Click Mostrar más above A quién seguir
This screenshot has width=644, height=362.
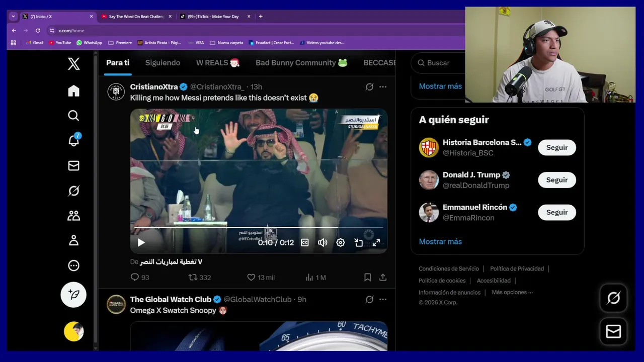(x=440, y=86)
